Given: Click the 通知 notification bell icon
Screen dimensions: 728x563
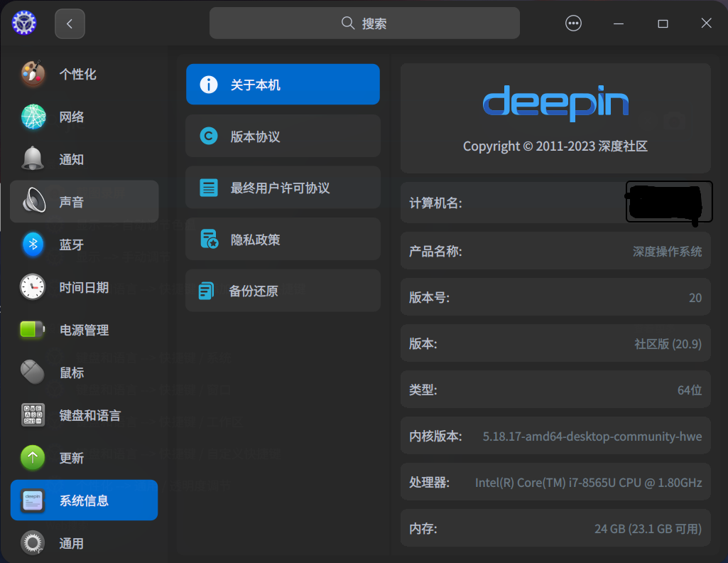Looking at the screenshot, I should tap(33, 159).
